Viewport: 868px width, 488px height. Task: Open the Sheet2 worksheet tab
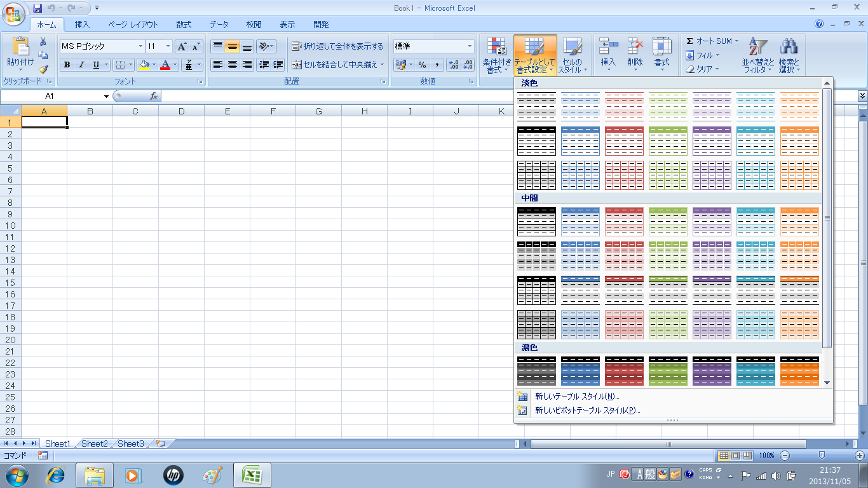click(x=94, y=444)
